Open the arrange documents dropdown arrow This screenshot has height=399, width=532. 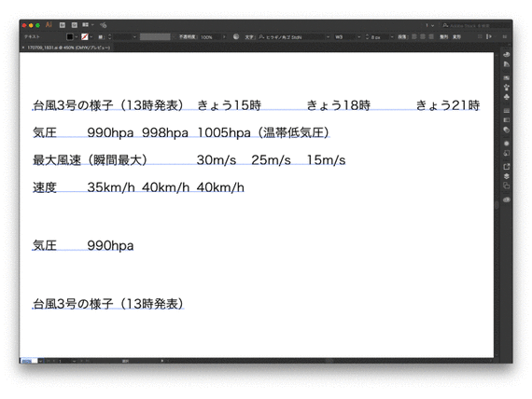pyautogui.click(x=92, y=25)
